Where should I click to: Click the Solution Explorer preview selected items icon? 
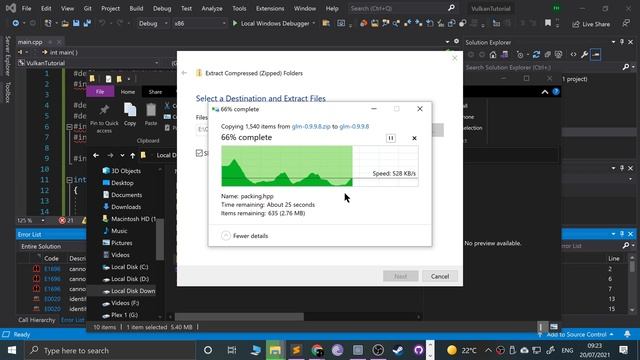[596, 55]
